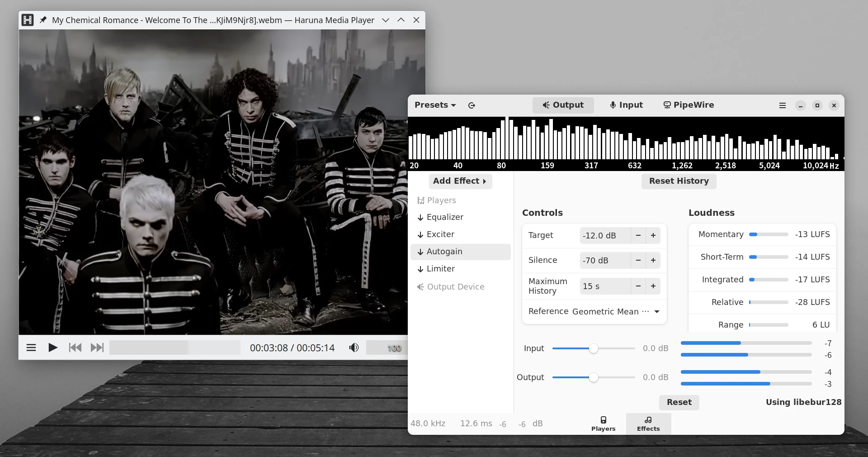Click the Haruna app icon in the title bar
This screenshot has height=457, width=868.
tap(28, 20)
